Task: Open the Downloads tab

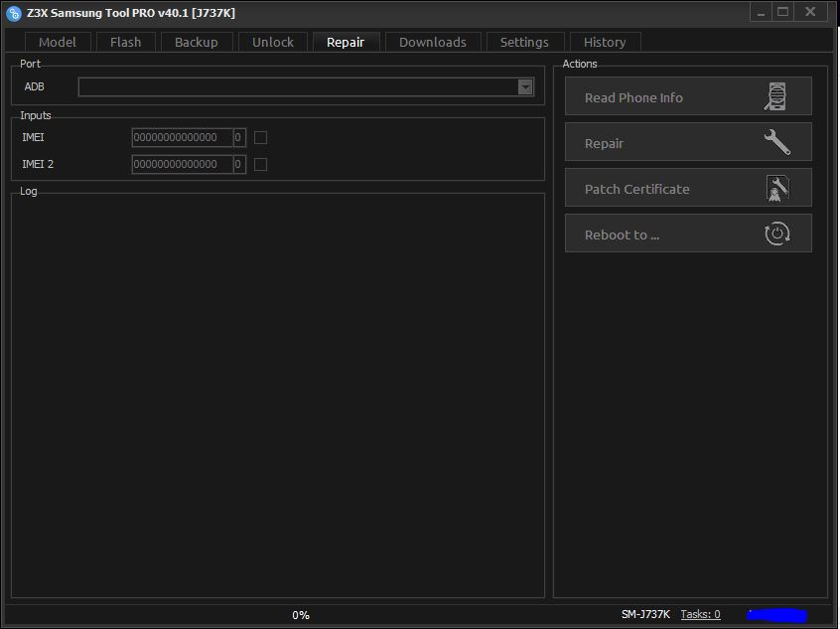Action: pos(432,42)
